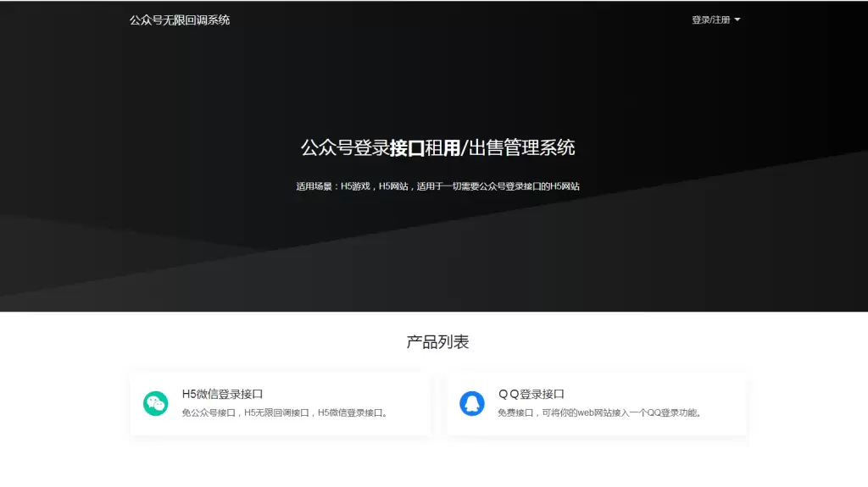Expand the 登录/注册 dropdown menu

click(x=715, y=20)
